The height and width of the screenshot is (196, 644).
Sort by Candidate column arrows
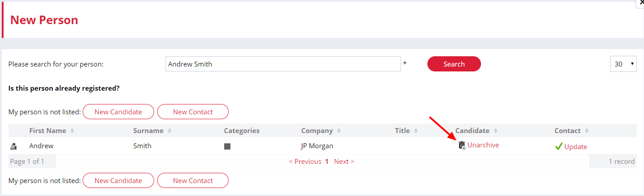pos(496,131)
